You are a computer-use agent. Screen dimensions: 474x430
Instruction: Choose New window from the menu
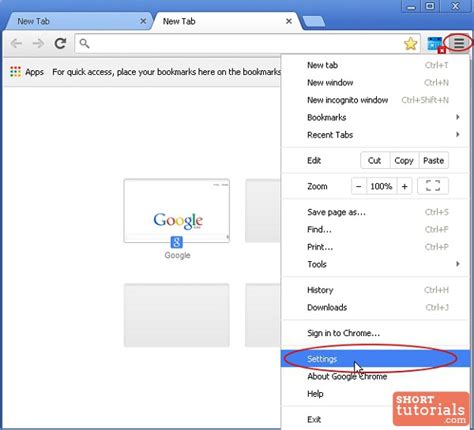click(x=375, y=83)
